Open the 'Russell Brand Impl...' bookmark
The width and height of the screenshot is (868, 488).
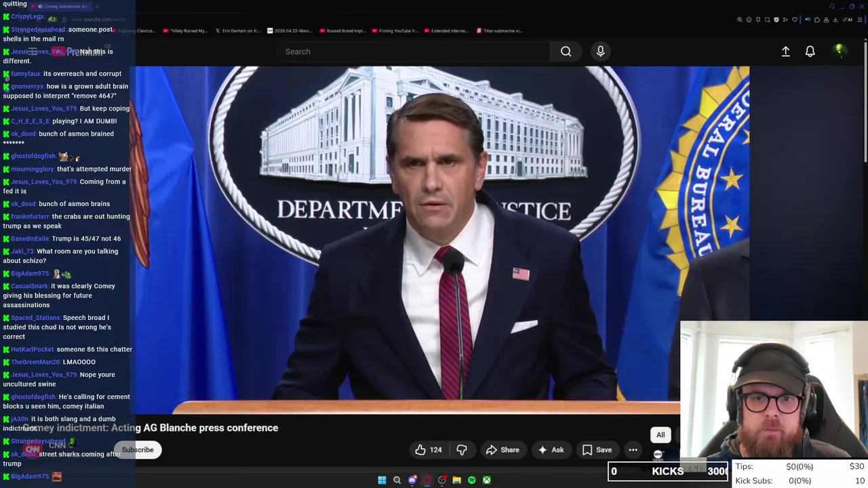[342, 30]
